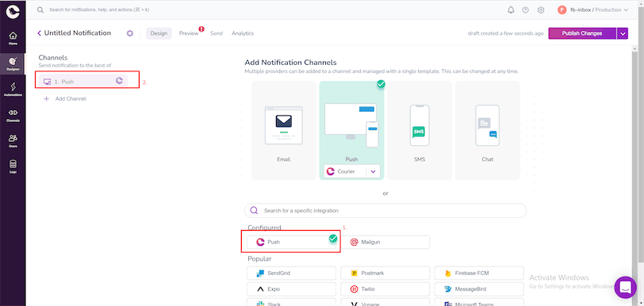This screenshot has height=306, width=644.
Task: Click the search magnifier icon in top bar
Action: [40, 10]
